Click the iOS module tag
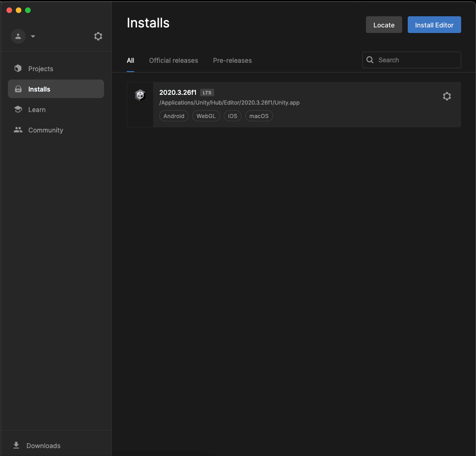Image resolution: width=476 pixels, height=456 pixels. (233, 116)
